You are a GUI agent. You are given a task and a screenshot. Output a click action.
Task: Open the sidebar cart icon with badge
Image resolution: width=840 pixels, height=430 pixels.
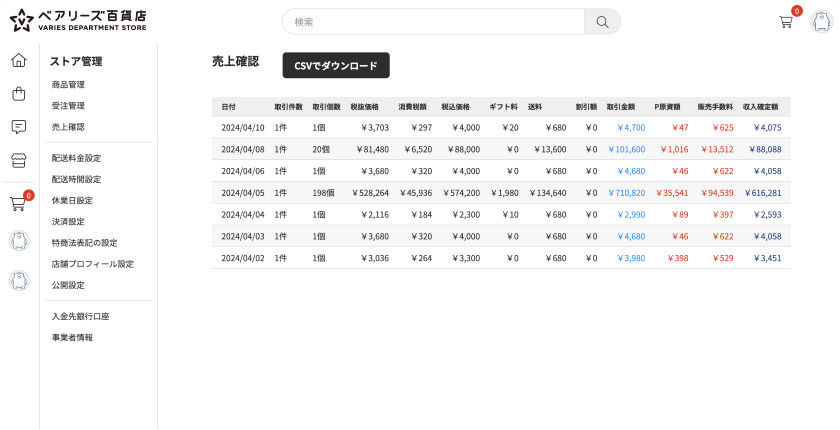coord(18,204)
